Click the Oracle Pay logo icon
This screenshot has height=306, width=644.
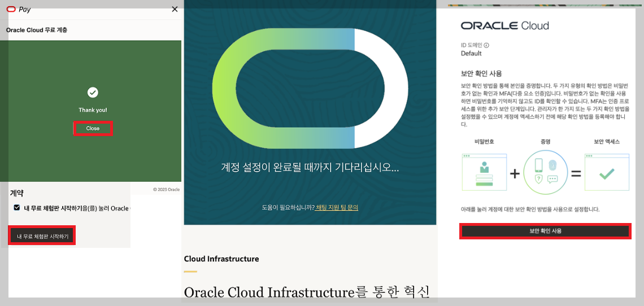11,9
